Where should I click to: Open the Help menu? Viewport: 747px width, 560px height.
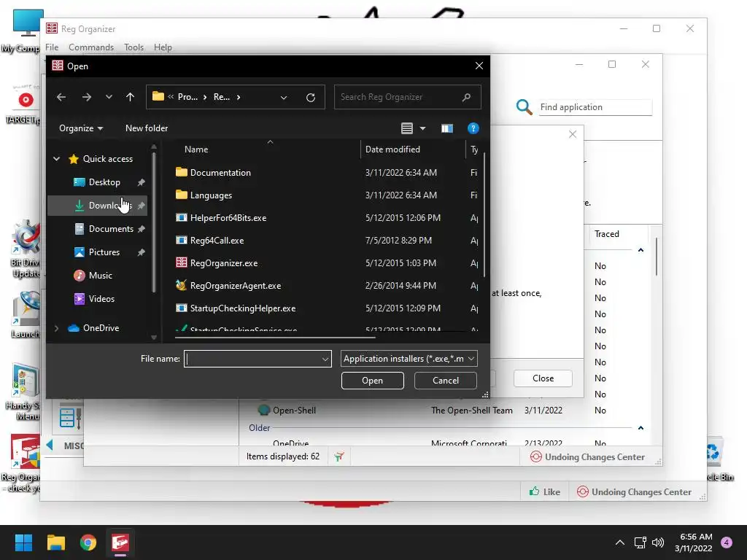(163, 47)
